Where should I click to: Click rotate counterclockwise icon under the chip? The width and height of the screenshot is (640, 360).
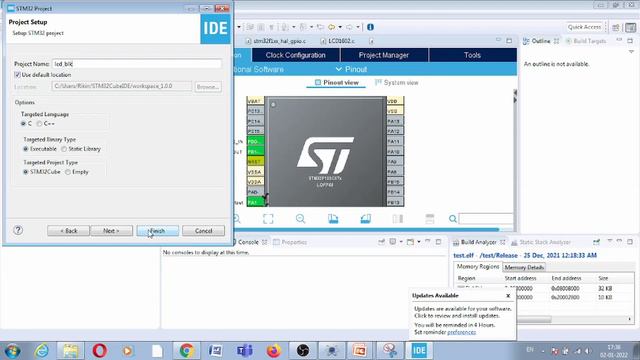point(365,219)
